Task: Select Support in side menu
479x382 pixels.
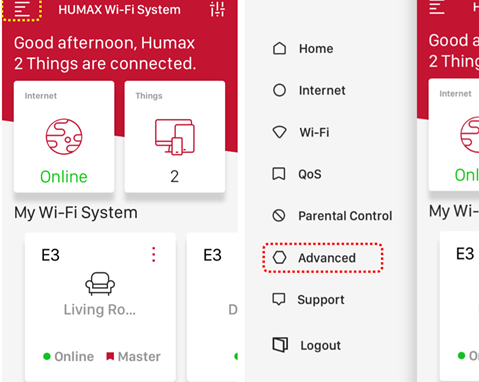Action: (308, 300)
